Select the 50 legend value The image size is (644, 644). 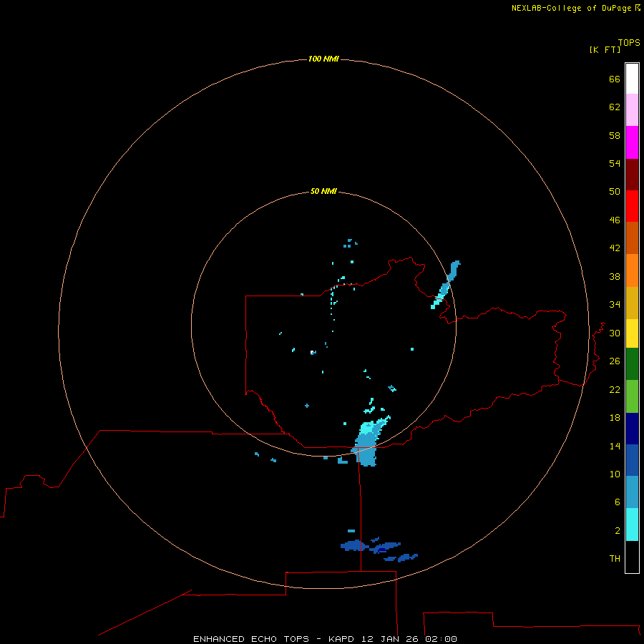[615, 192]
